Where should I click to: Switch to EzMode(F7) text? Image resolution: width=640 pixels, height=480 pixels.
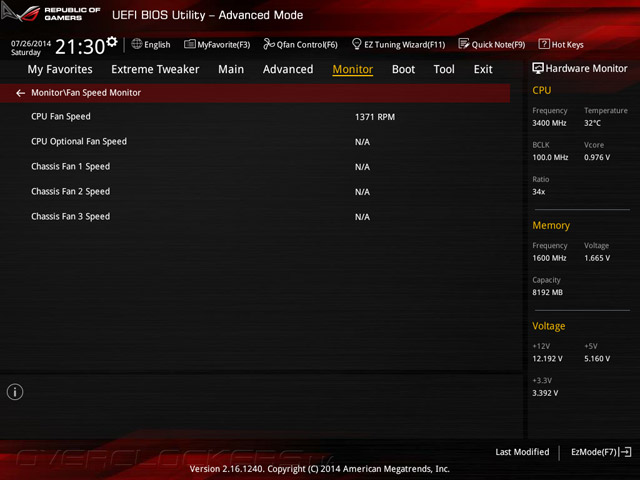point(594,452)
